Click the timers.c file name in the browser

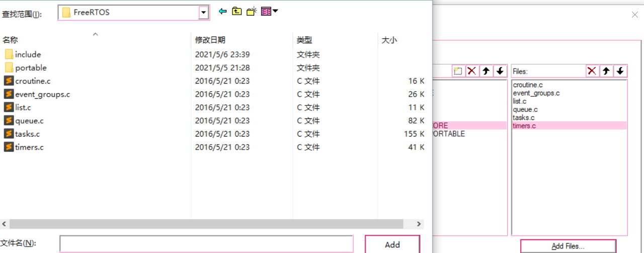29,147
